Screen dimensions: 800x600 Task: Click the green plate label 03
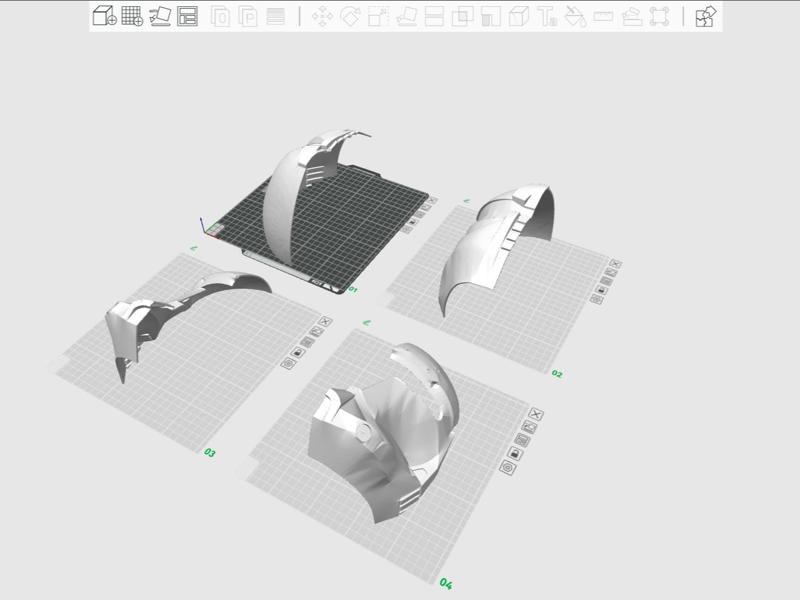click(x=210, y=453)
